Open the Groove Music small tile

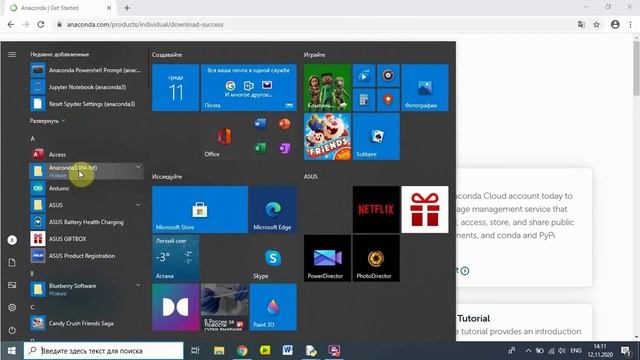(x=388, y=75)
